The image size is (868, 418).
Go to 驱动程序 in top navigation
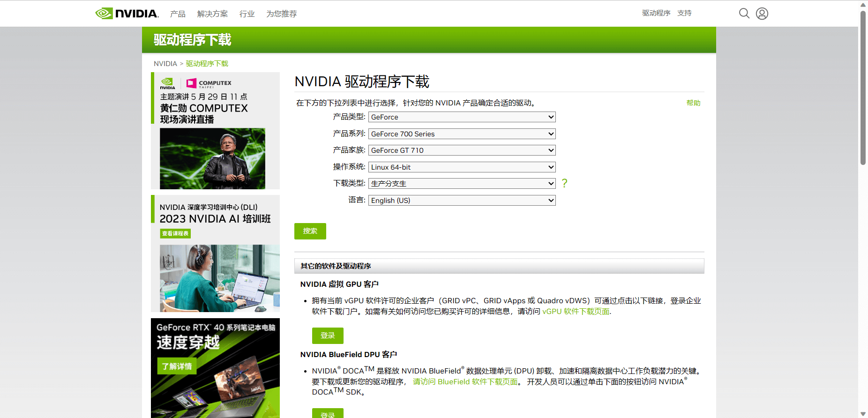(x=656, y=13)
